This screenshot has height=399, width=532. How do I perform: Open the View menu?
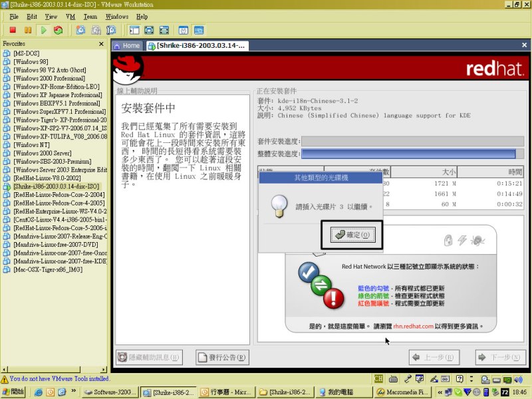point(51,17)
